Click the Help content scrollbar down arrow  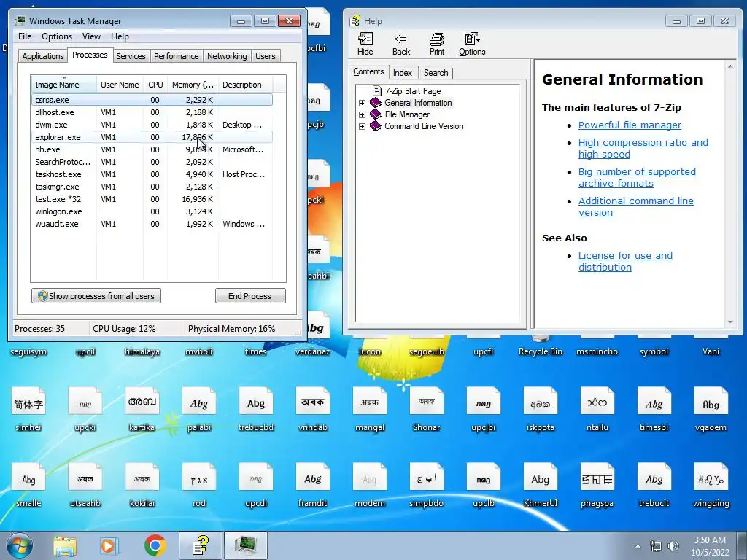[x=730, y=322]
